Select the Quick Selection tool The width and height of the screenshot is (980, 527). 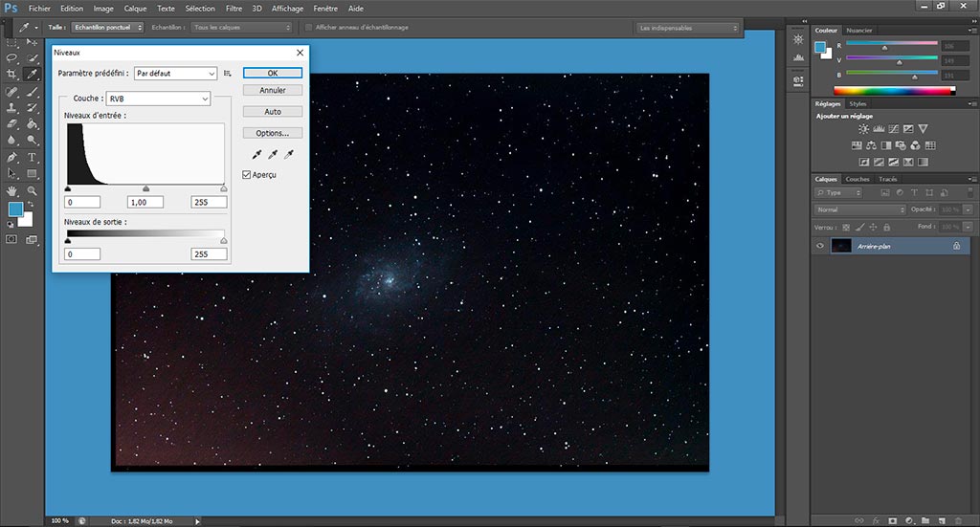point(32,58)
